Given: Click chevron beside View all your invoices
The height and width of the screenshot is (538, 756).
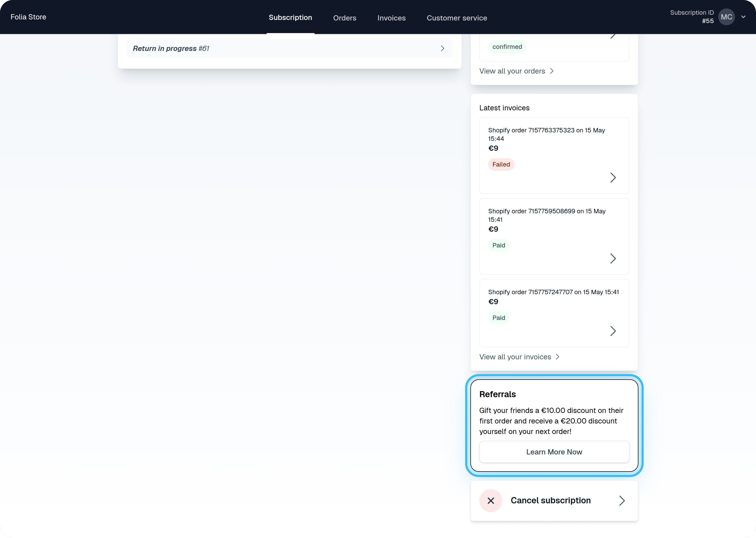Looking at the screenshot, I should click(x=557, y=357).
